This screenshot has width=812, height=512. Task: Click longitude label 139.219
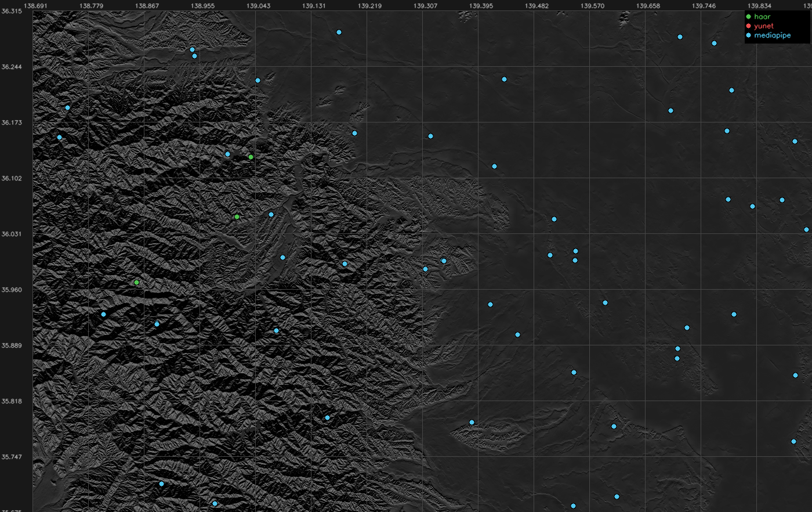point(369,6)
